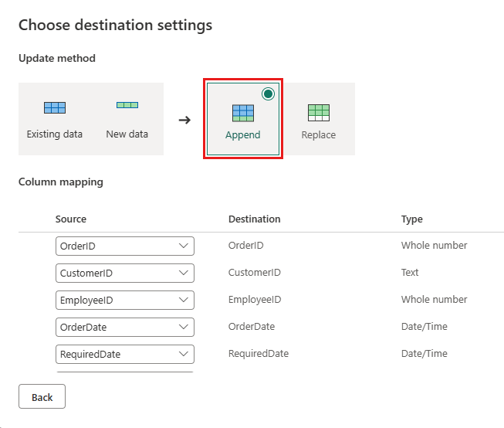Click the New data rows icon
Screen dimensions: 504x428
[x=127, y=105]
